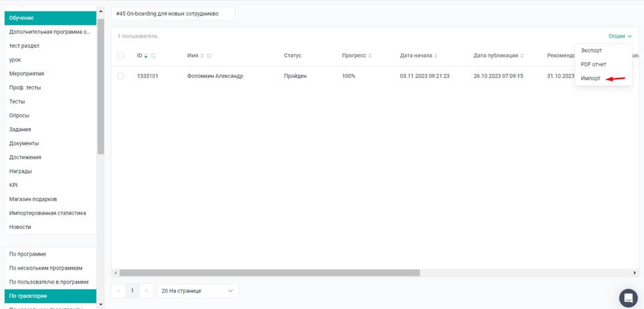
Task: Check the box for user 1333101
Action: coord(121,76)
